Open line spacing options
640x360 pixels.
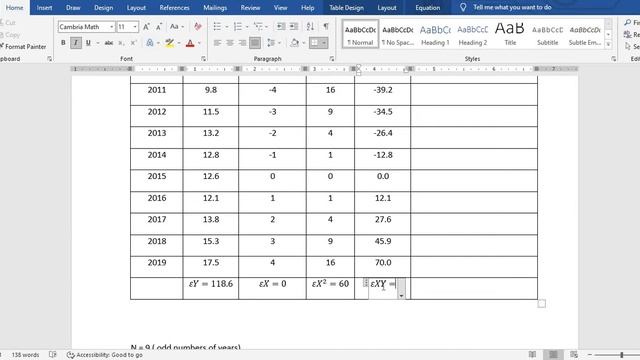pos(271,43)
